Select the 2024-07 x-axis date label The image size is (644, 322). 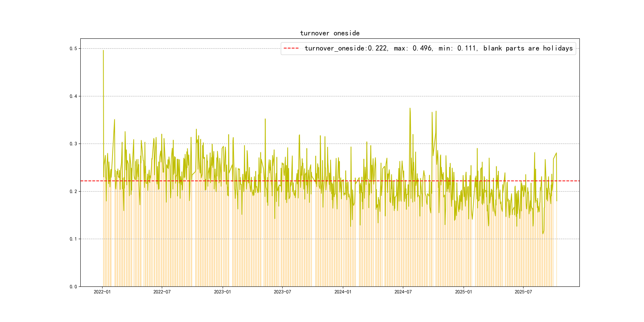[x=403, y=292]
